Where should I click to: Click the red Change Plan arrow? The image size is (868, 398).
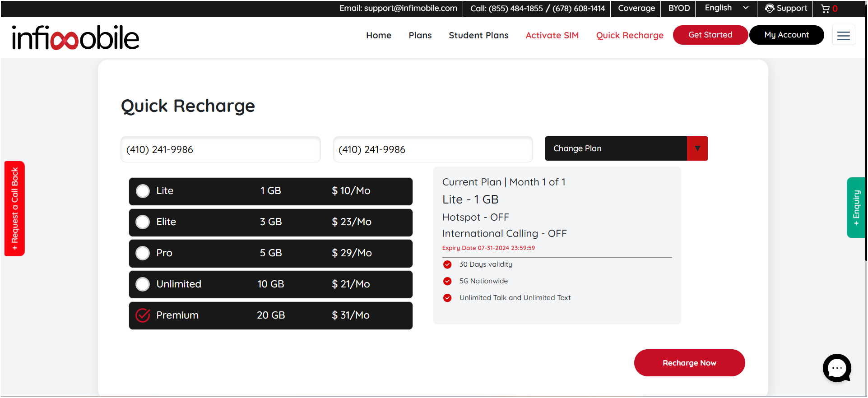[697, 148]
